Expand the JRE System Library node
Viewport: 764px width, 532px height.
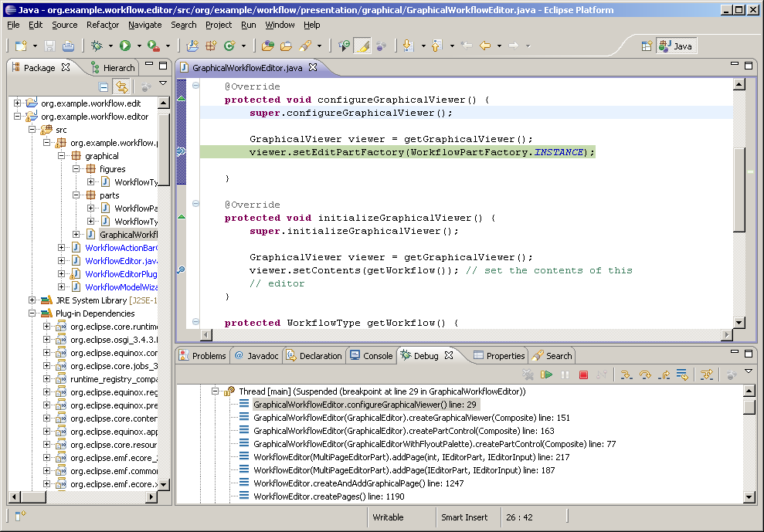point(32,300)
